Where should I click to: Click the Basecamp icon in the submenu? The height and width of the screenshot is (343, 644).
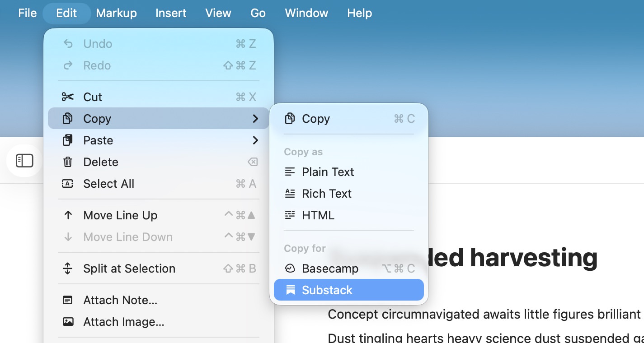click(290, 268)
